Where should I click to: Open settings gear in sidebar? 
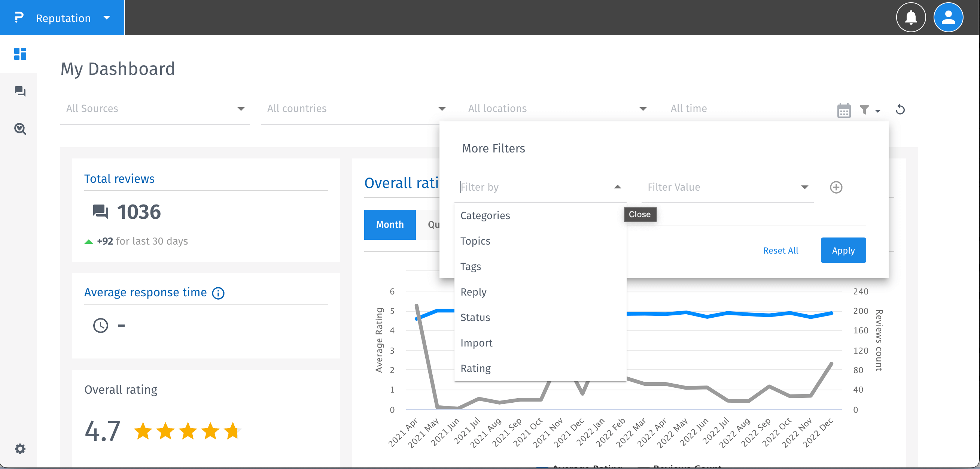point(20,448)
